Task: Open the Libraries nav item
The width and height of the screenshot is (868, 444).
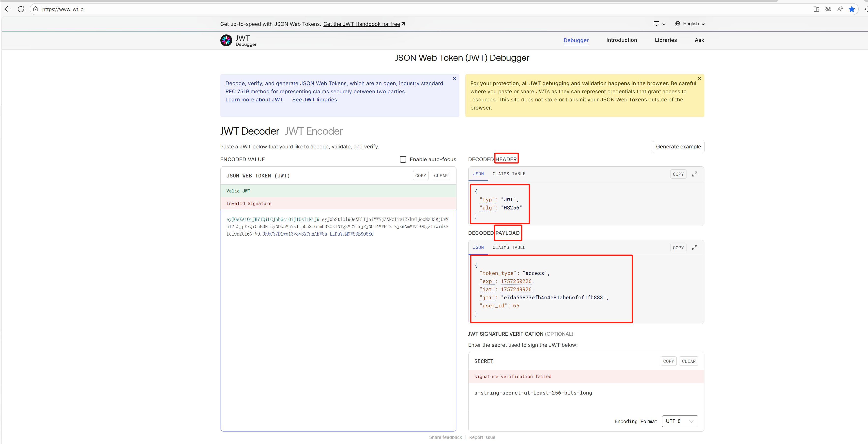Action: tap(666, 40)
